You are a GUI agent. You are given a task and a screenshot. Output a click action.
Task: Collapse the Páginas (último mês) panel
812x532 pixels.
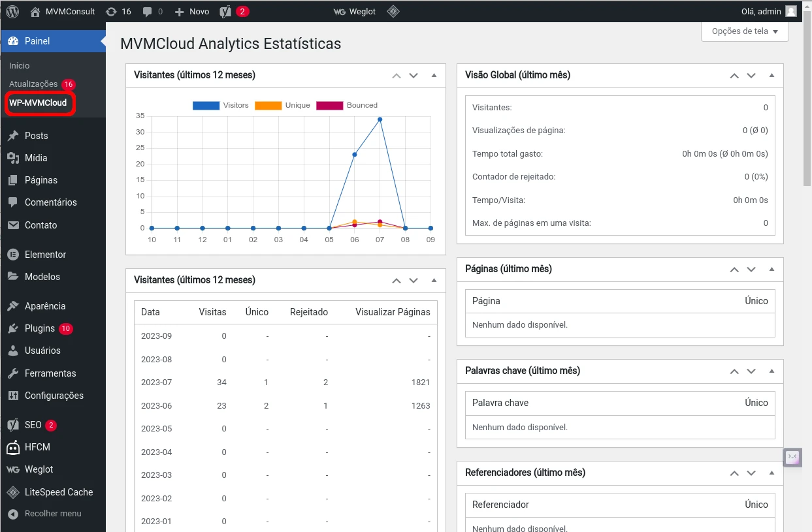click(771, 269)
